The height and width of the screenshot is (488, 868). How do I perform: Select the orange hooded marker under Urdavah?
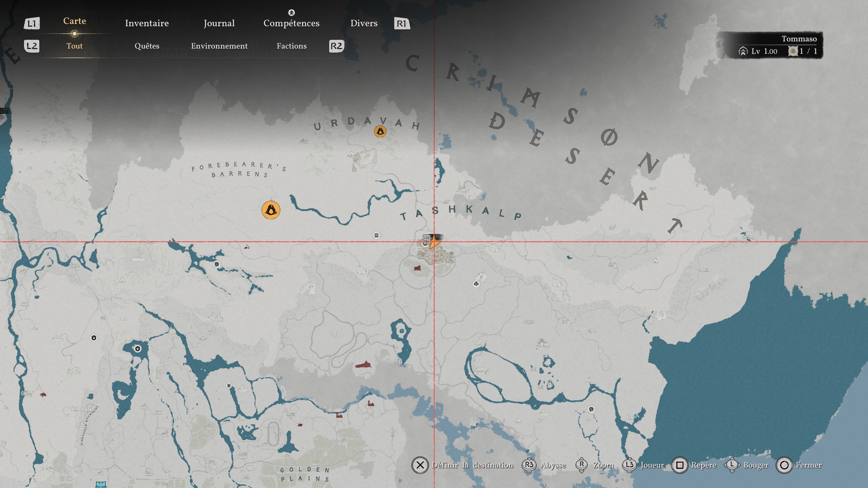point(380,131)
